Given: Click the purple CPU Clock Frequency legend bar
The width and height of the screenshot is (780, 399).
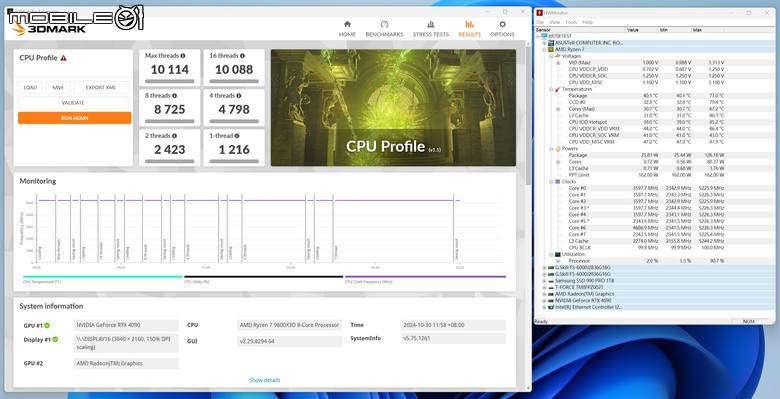Looking at the screenshot, I should (425, 277).
